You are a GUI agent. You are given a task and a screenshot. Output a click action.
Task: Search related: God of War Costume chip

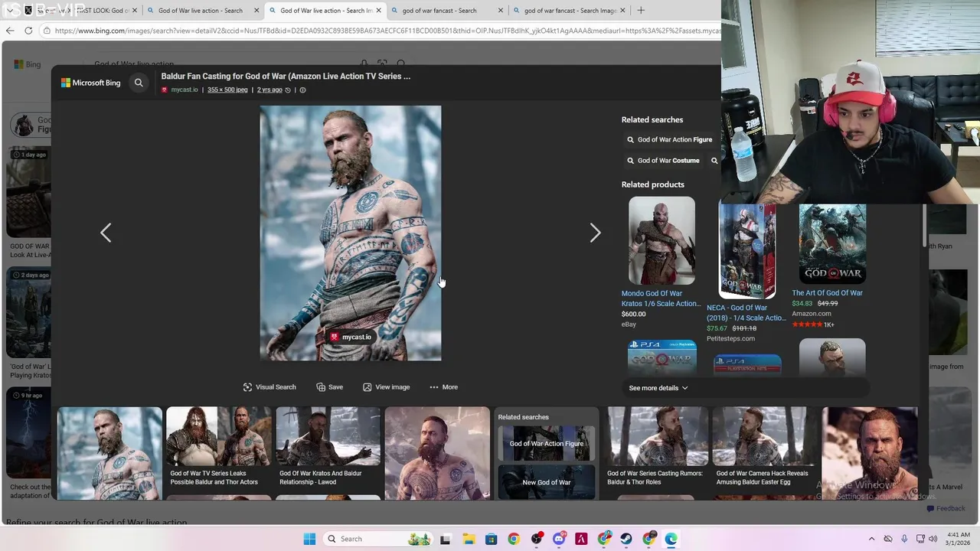(663, 161)
